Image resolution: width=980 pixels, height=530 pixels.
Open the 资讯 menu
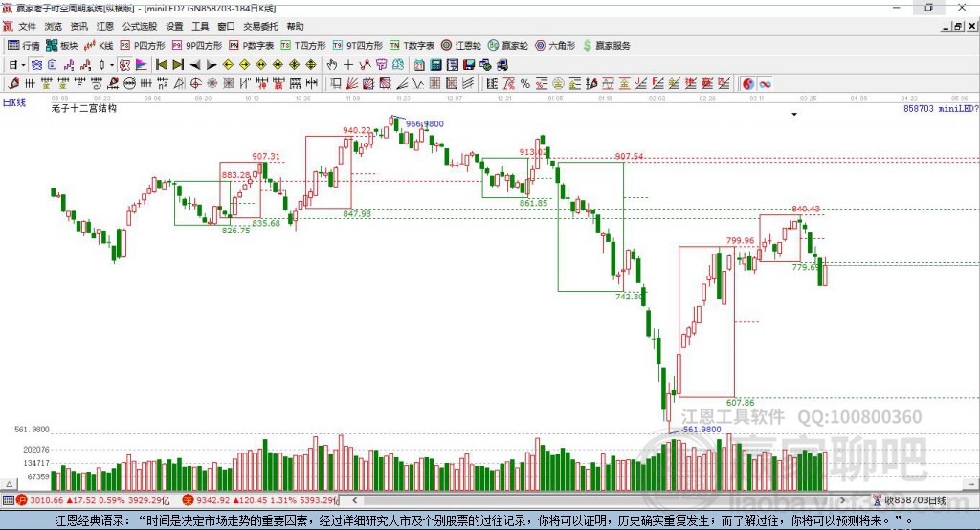78,26
